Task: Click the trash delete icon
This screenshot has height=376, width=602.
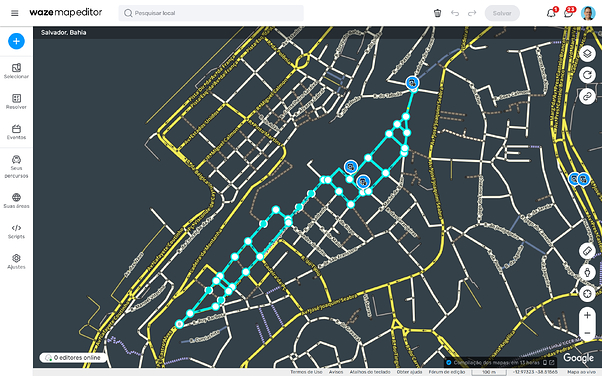Action: tap(437, 13)
